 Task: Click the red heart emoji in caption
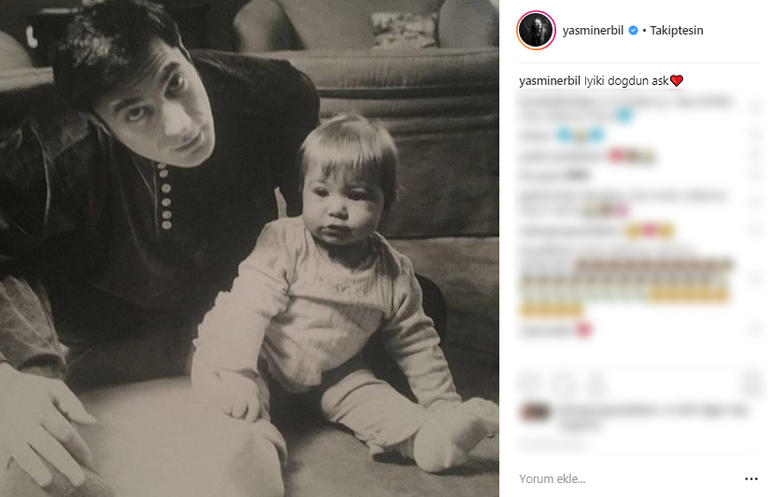pyautogui.click(x=677, y=81)
